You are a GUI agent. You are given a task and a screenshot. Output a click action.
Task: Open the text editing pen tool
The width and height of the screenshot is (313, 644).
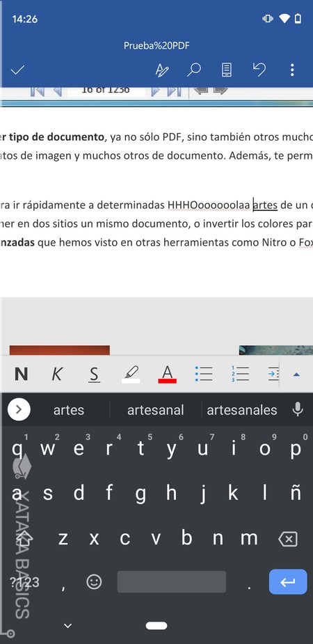161,70
